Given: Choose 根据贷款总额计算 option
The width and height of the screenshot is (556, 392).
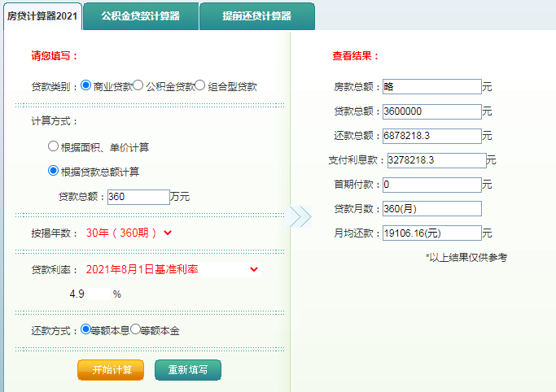Looking at the screenshot, I should pyautogui.click(x=53, y=171).
